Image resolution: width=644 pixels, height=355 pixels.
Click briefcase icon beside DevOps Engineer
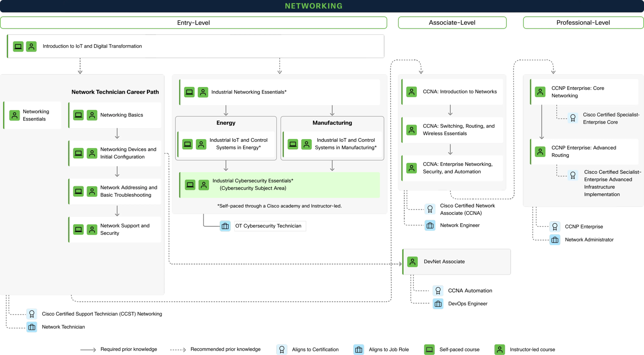tap(438, 304)
